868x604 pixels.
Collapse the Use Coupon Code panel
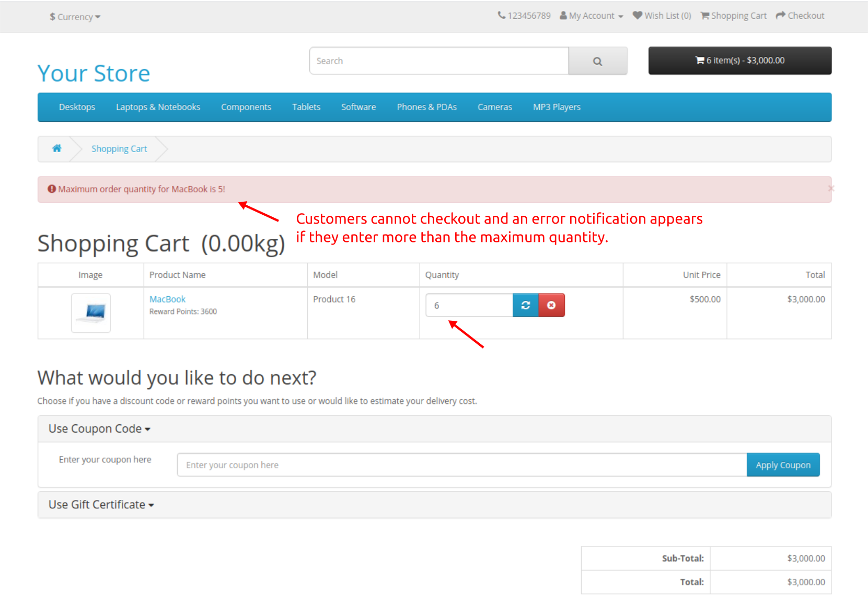[99, 429]
